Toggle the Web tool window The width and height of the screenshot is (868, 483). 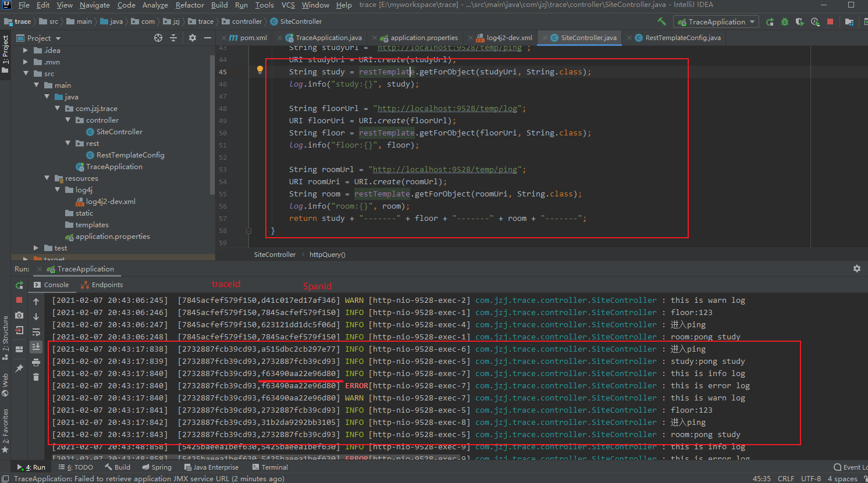click(x=5, y=385)
